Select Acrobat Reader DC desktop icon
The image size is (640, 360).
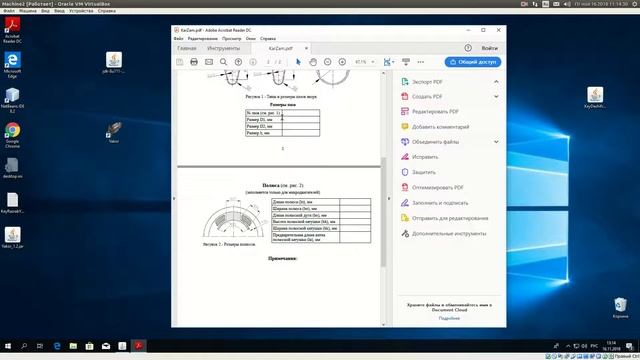coord(12,30)
